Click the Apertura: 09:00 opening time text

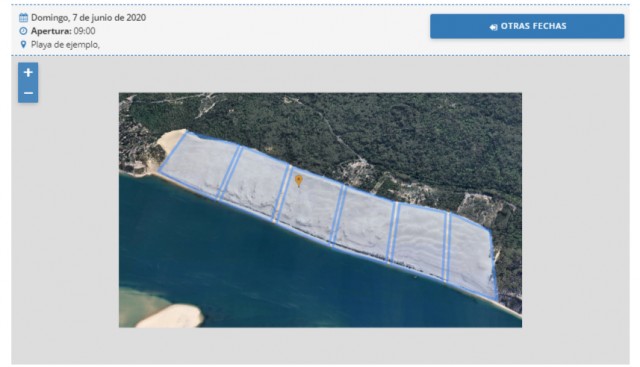(x=63, y=31)
